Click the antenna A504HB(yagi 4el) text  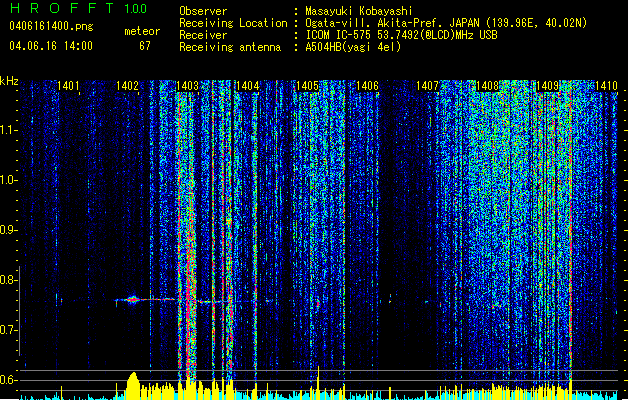click(x=353, y=47)
